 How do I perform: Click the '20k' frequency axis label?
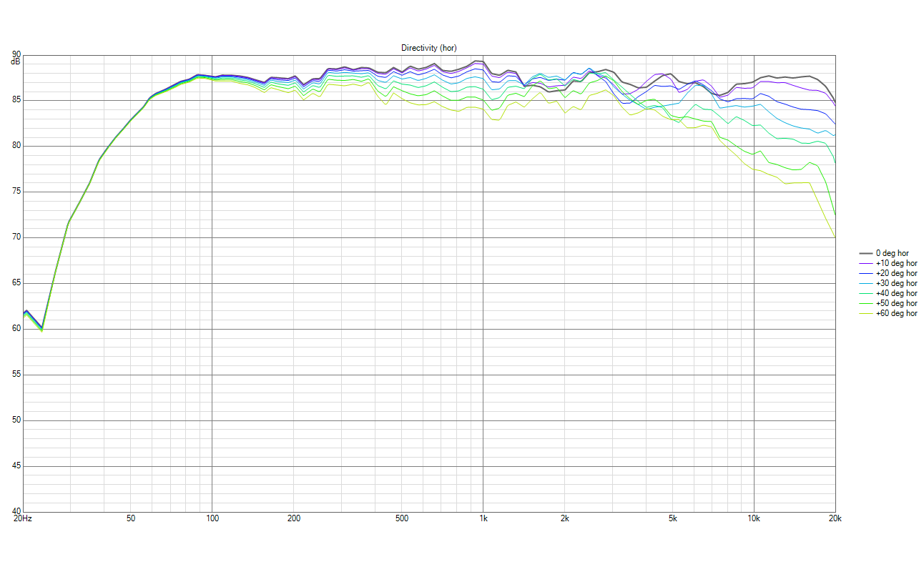click(x=835, y=518)
